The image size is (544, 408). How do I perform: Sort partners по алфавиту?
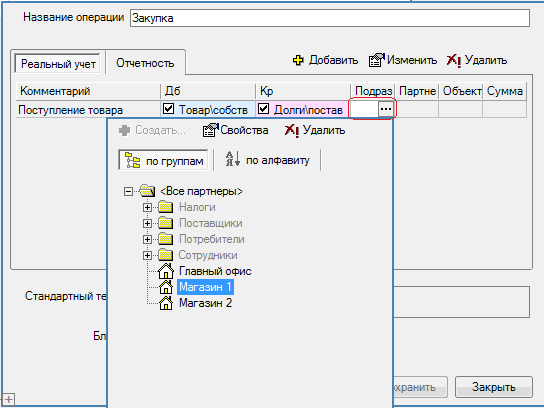pos(267,160)
